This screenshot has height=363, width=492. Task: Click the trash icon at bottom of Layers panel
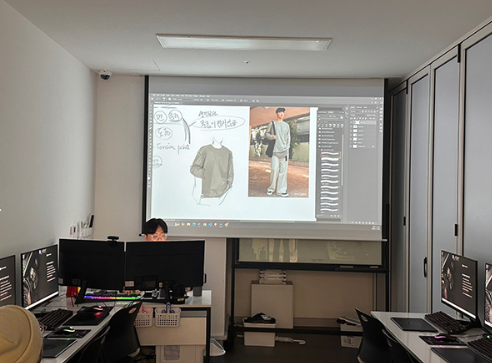tap(374, 223)
